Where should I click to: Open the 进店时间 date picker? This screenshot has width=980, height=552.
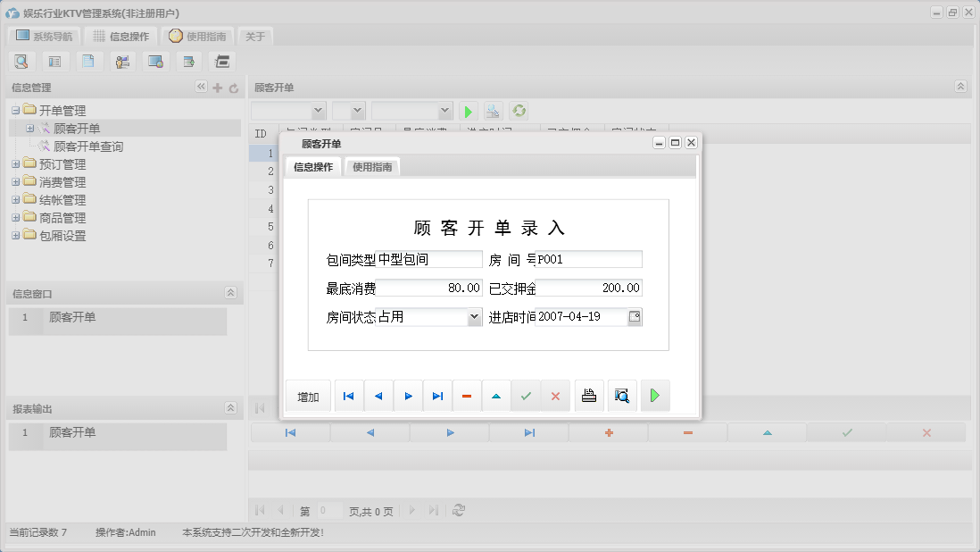(634, 316)
